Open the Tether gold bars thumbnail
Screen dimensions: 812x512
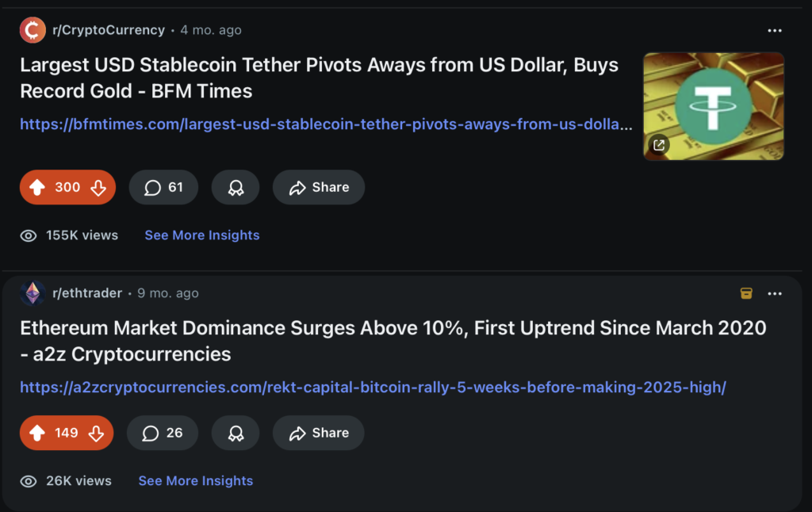[x=714, y=106]
